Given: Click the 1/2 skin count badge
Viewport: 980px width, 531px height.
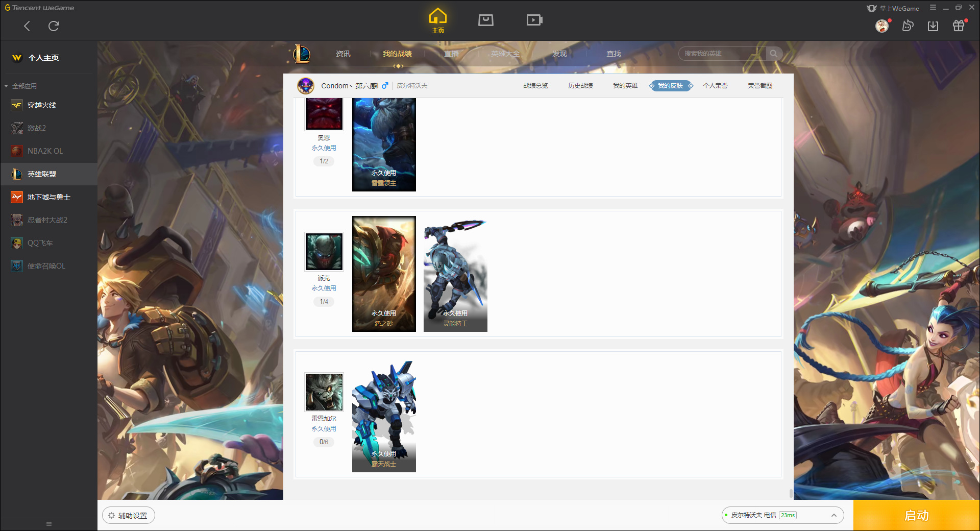Looking at the screenshot, I should [x=324, y=161].
